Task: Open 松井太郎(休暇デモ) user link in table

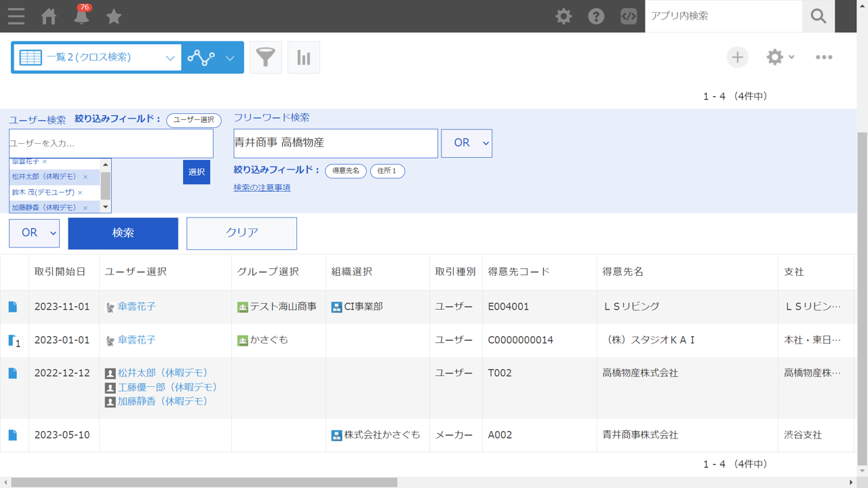Action: pos(163,373)
